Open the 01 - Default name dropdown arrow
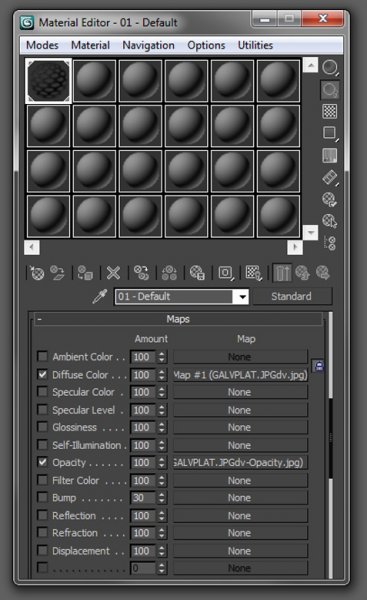367x600 pixels. 241,297
